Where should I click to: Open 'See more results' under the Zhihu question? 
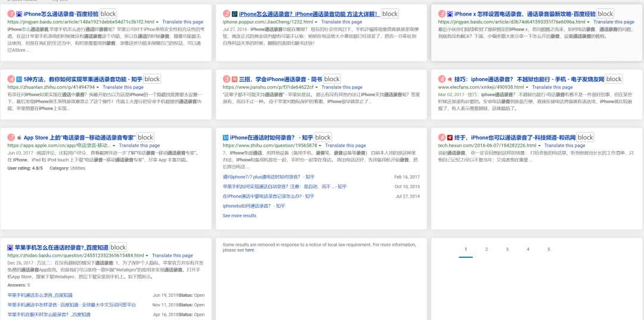[x=239, y=216]
